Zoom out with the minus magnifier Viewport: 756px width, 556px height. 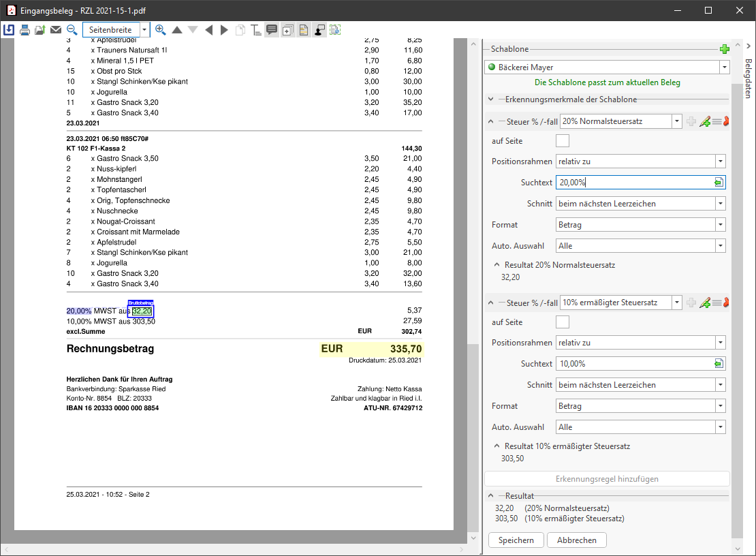point(72,30)
